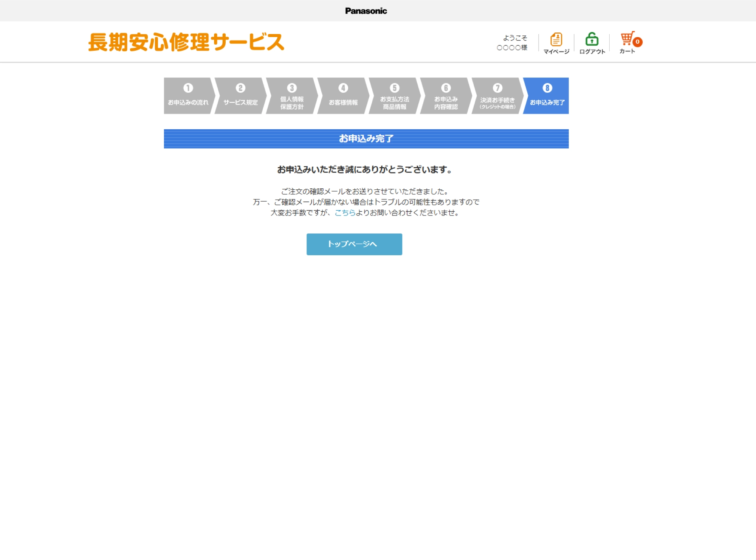Click the マイページ text label

pos(556,51)
